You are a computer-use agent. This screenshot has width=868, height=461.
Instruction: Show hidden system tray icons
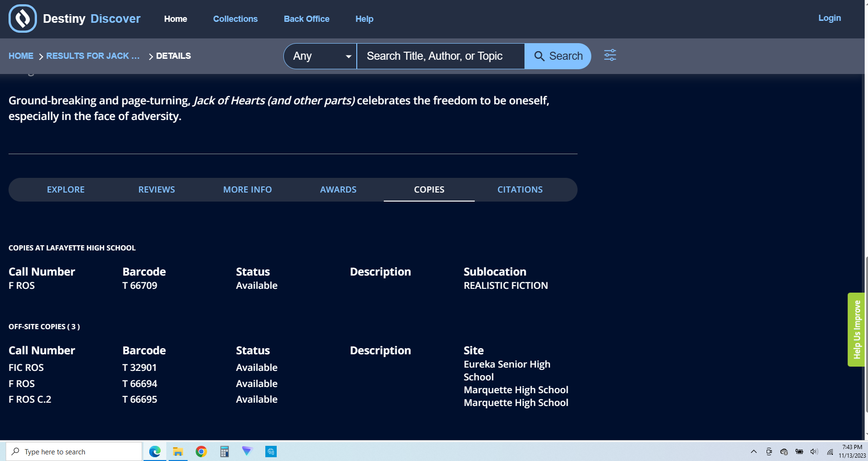[754, 452]
